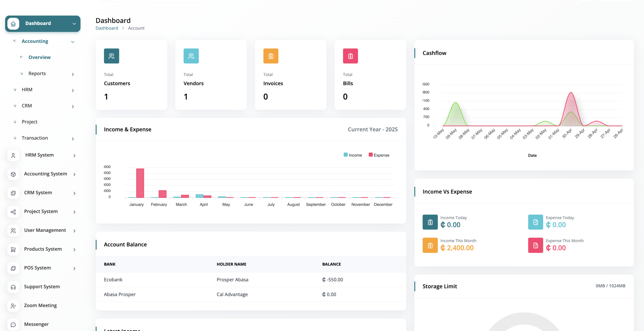Expand the User Management chevron
644x331 pixels.
click(74, 231)
